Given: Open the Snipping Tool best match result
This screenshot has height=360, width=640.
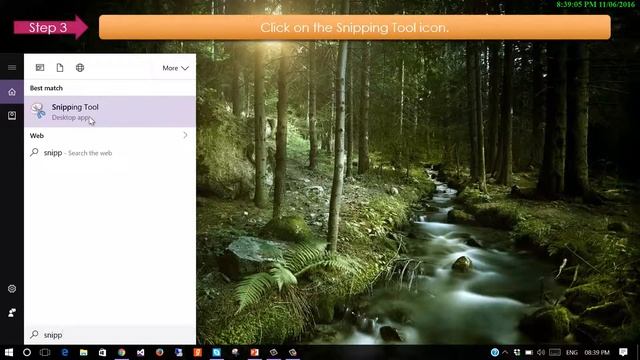Looking at the screenshot, I should [110, 111].
